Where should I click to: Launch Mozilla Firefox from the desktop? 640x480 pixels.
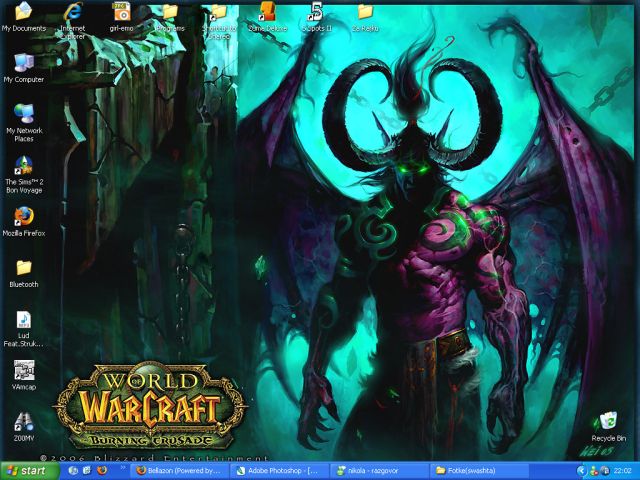23,217
